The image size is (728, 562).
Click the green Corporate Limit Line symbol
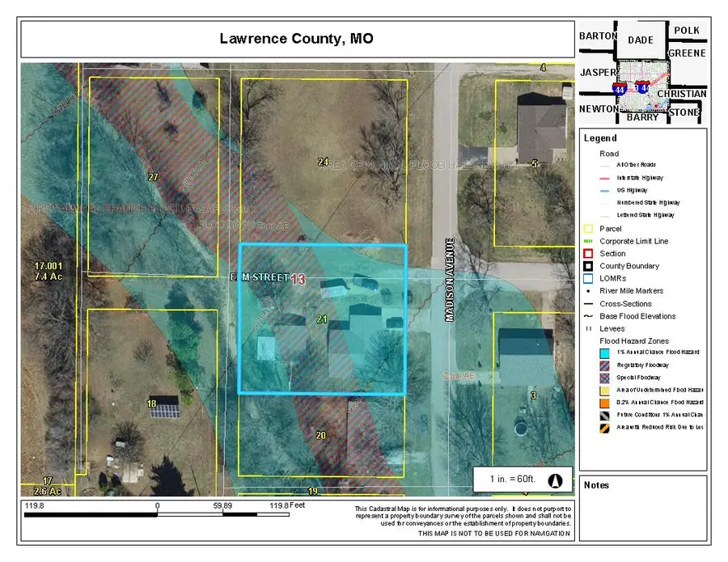(589, 241)
